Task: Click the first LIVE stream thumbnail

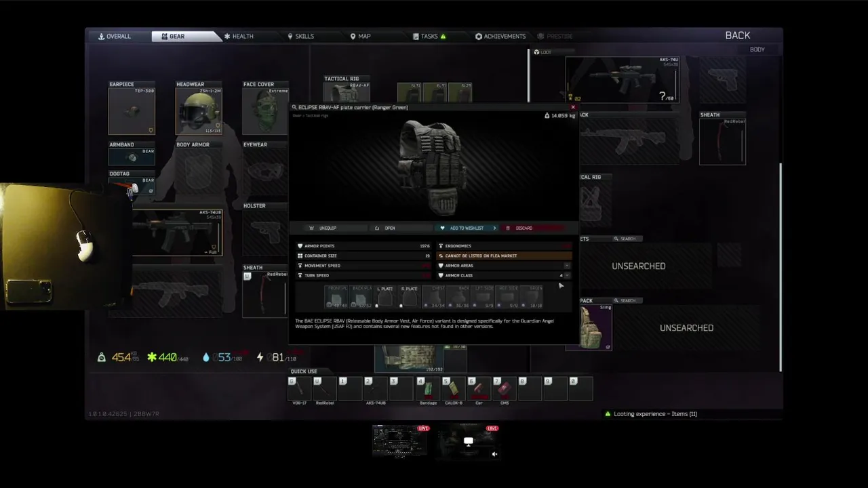Action: 401,441
